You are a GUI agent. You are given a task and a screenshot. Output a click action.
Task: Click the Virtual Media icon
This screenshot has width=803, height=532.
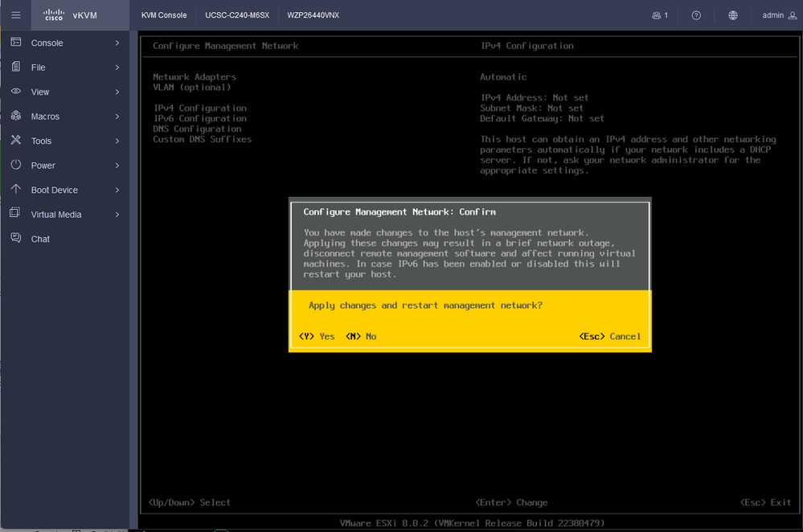point(15,213)
